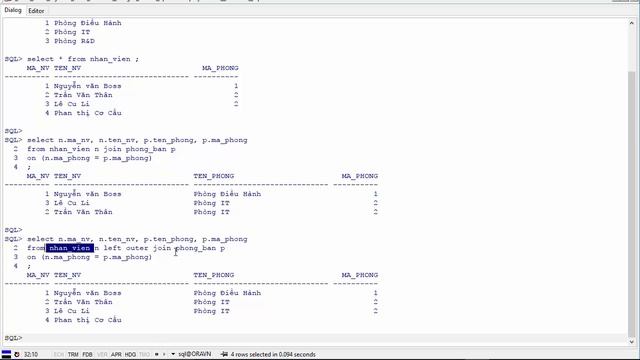The height and width of the screenshot is (360, 640).
Task: Click 'Phòng Điều Hành' in the last result set
Action: (x=227, y=293)
